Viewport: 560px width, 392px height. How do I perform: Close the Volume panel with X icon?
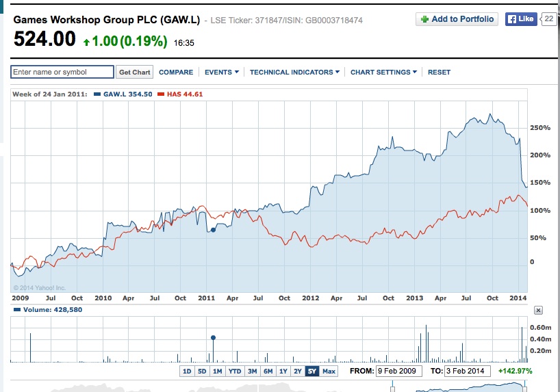[538, 311]
